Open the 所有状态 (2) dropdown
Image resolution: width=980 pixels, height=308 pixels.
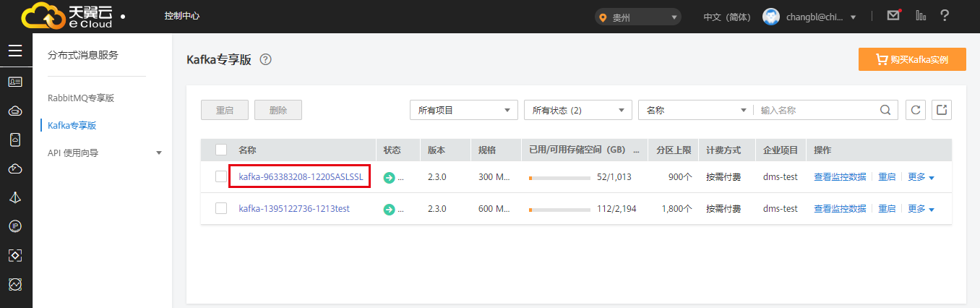(x=578, y=110)
